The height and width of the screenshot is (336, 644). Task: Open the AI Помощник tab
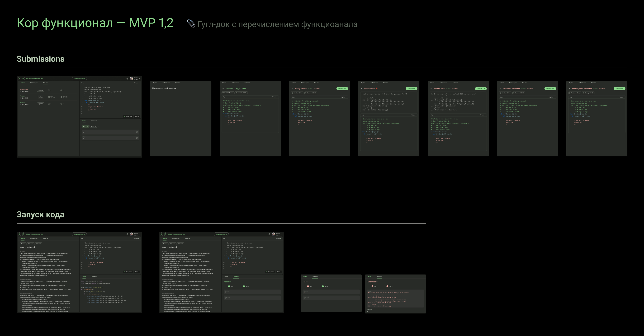coord(34,83)
